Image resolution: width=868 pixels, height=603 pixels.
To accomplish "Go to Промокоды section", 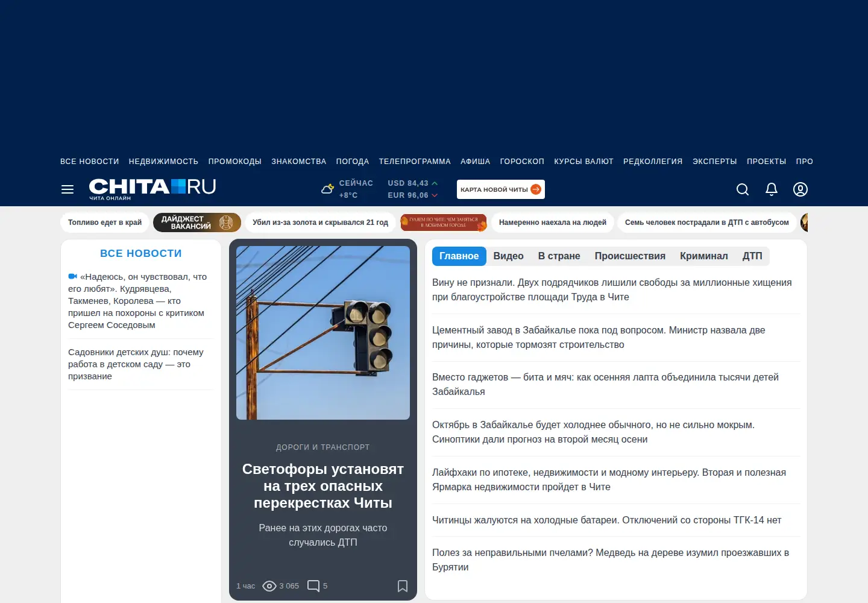I will (x=235, y=162).
